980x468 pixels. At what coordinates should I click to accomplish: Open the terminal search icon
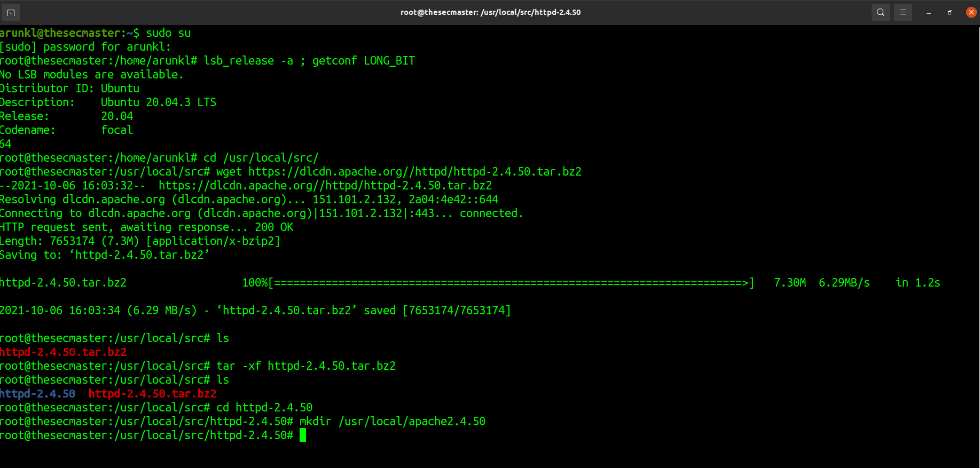881,12
